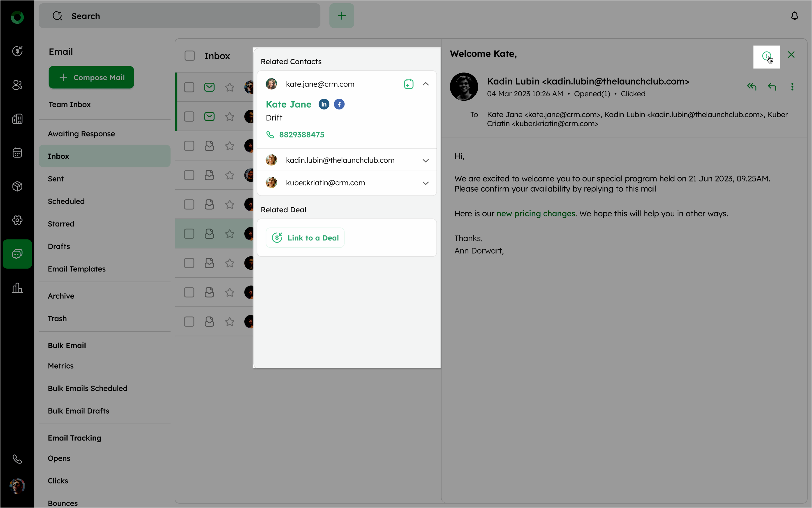Check the first email row checkbox
Screen dimensions: 812x508
(x=189, y=87)
